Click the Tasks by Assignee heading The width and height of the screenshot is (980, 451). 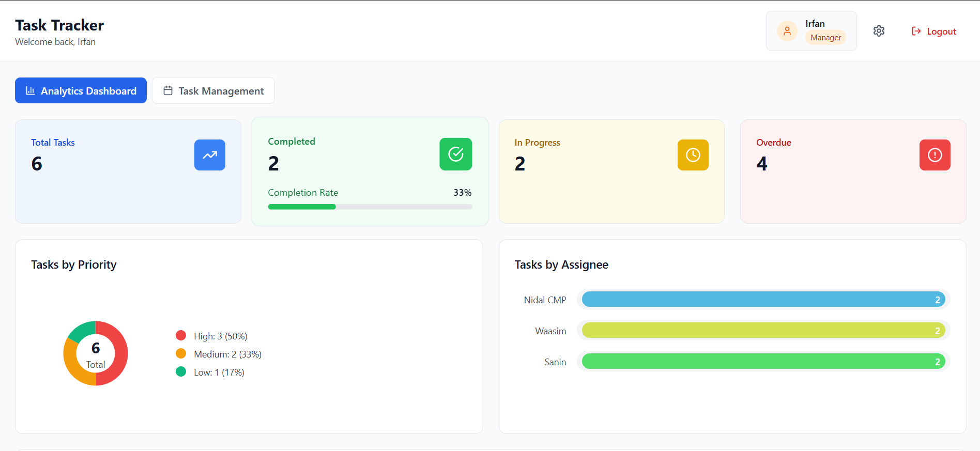click(x=561, y=265)
